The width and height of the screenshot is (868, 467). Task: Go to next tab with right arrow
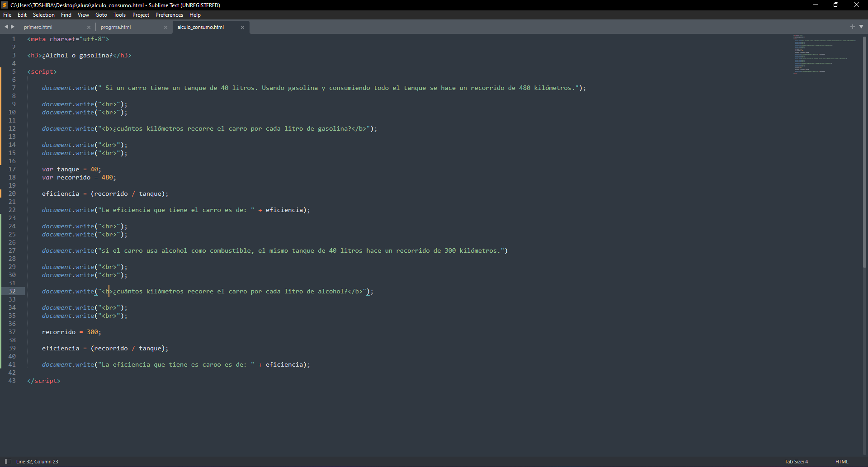(x=13, y=27)
